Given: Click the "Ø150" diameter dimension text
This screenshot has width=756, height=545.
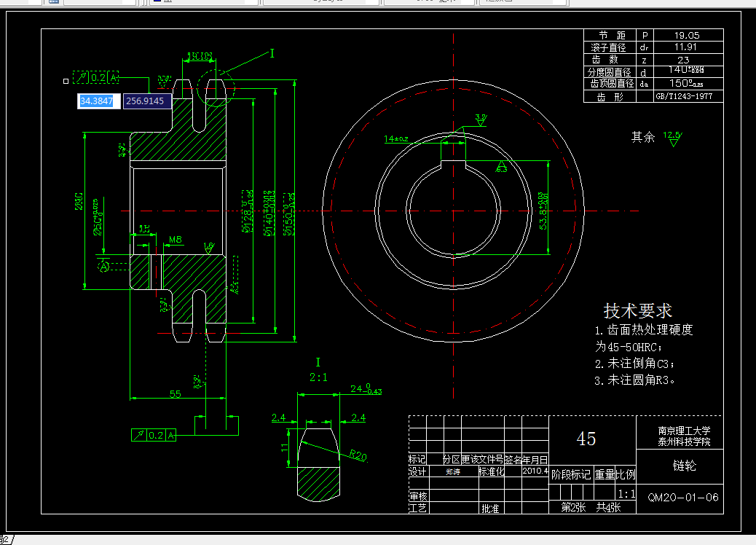Looking at the screenshot, I should click(x=289, y=213).
